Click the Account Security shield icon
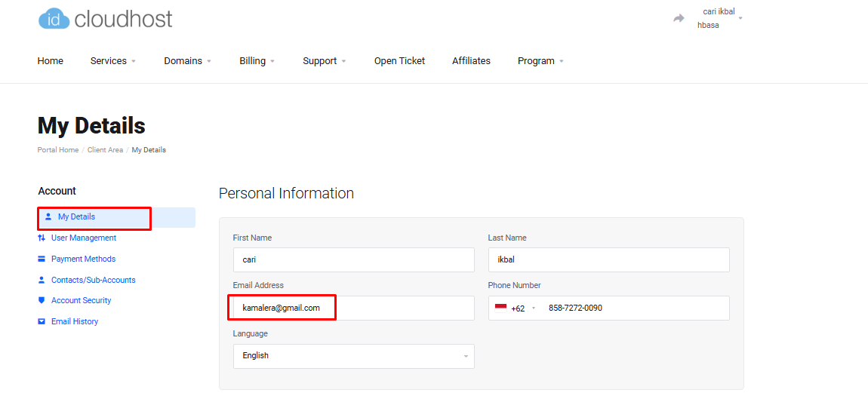This screenshot has width=868, height=402. point(42,300)
